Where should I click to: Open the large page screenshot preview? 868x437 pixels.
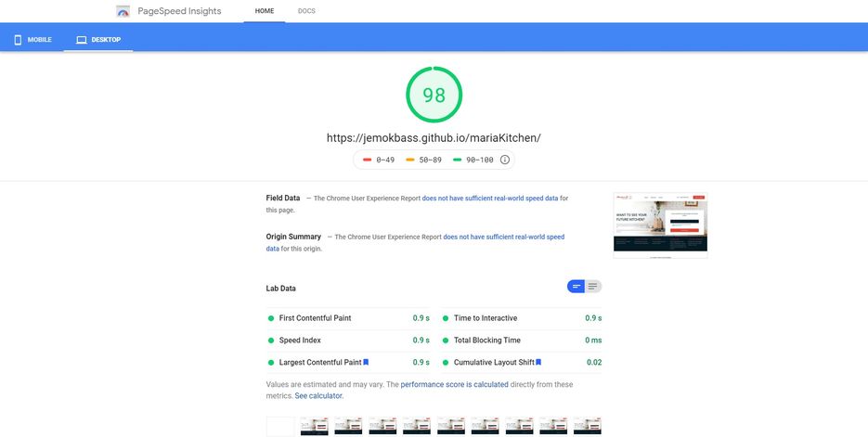click(660, 225)
